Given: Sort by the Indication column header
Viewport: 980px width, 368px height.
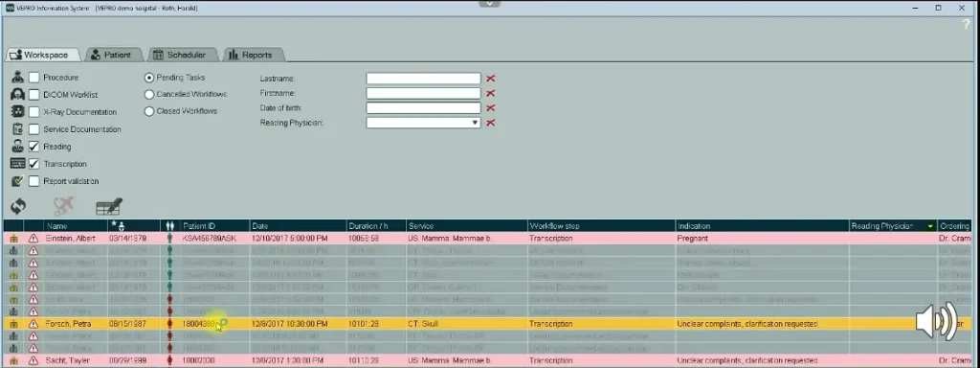Looking at the screenshot, I should tap(762, 226).
